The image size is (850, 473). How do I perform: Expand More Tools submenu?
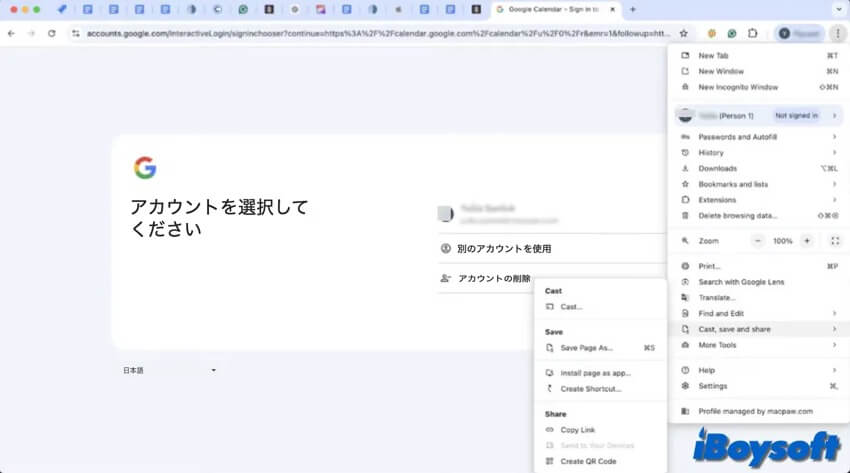pos(759,345)
